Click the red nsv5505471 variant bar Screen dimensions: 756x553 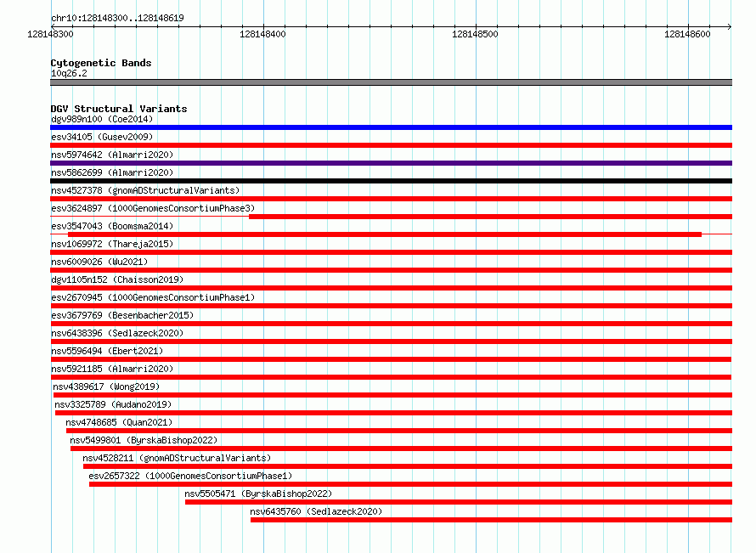tap(459, 502)
